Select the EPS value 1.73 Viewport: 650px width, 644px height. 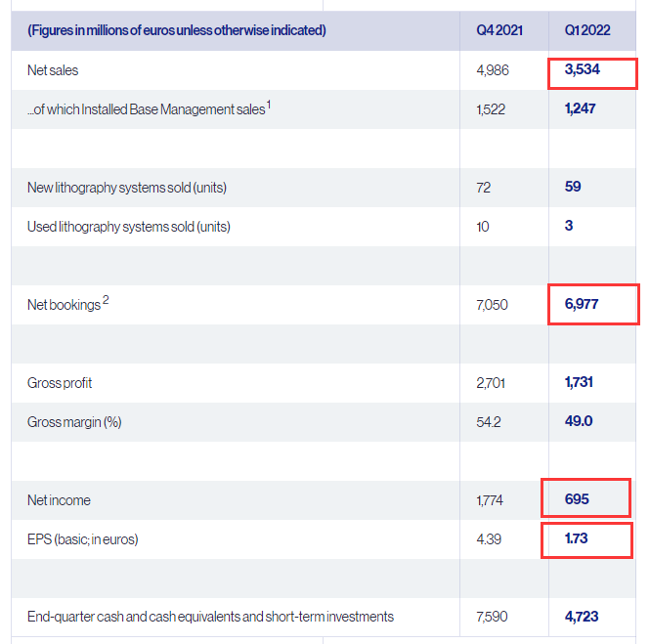[x=576, y=538]
